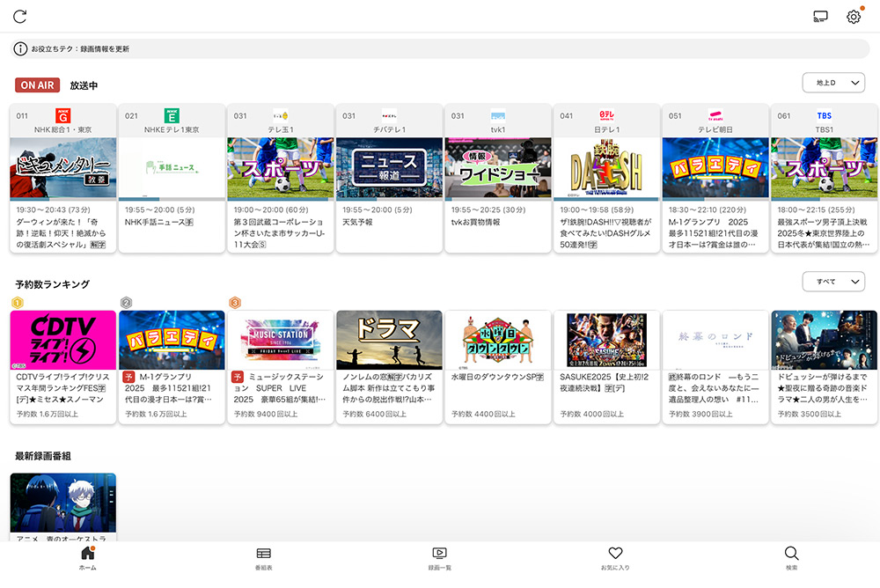This screenshot has width=880, height=588.
Task: Select the NHK Eテレ channel logo
Action: (x=172, y=116)
